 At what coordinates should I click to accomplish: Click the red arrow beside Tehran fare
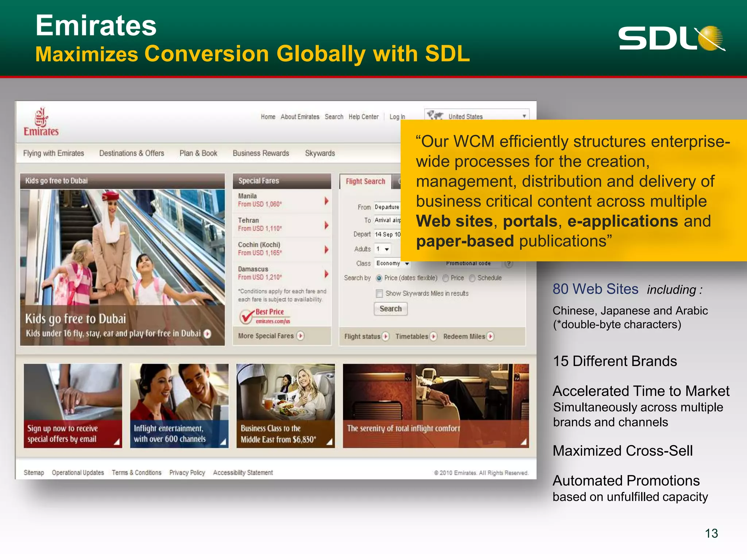coord(326,225)
